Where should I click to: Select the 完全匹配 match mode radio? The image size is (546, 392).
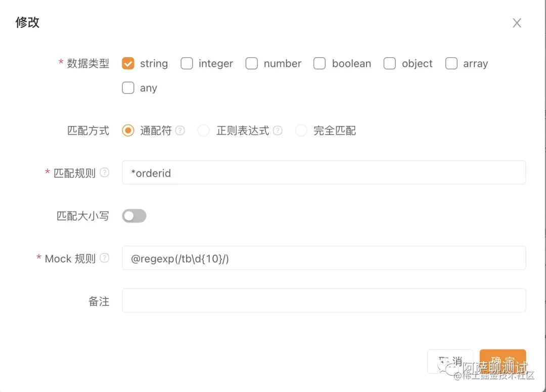point(301,130)
